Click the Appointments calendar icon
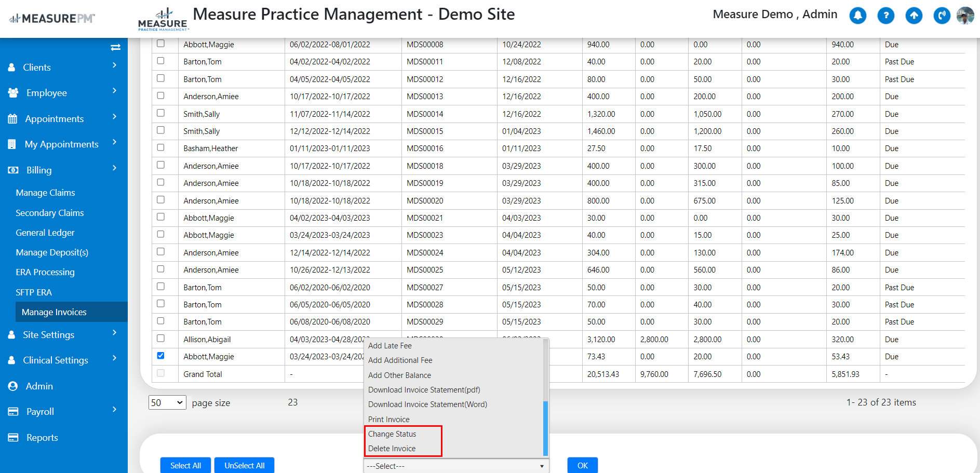This screenshot has width=980, height=473. [12, 119]
